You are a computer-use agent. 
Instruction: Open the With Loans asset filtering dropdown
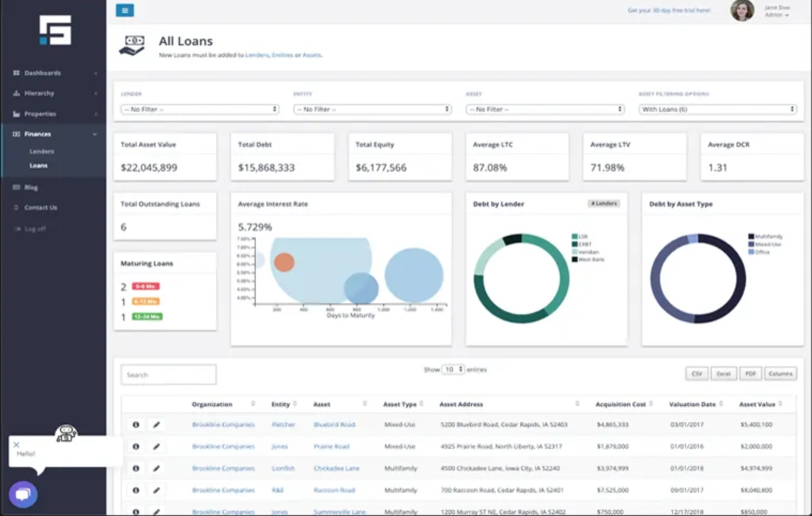[718, 109]
